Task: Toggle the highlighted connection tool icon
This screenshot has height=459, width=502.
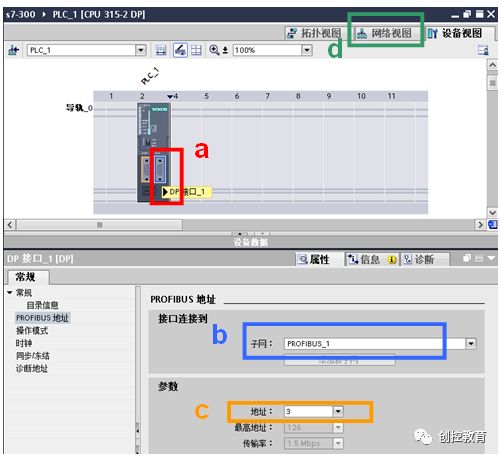Action: click(180, 50)
